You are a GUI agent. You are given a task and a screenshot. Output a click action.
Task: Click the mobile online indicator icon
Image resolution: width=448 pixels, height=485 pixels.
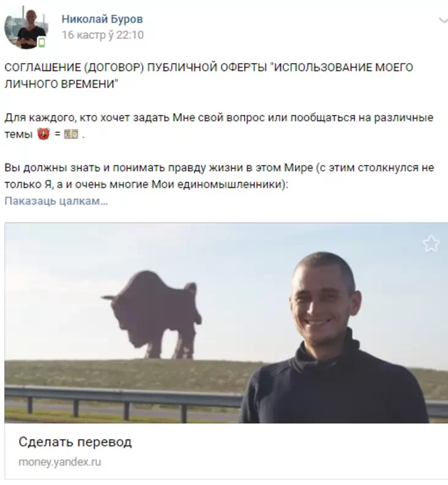[42, 43]
